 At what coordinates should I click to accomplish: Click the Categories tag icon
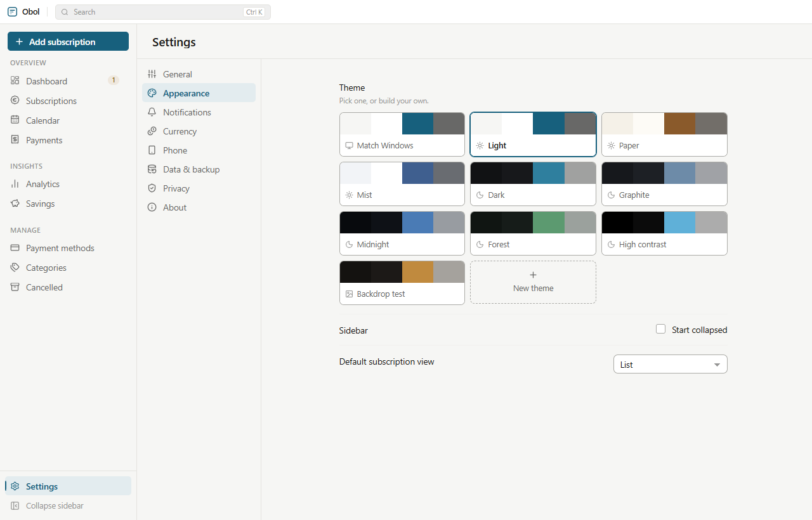pos(15,268)
